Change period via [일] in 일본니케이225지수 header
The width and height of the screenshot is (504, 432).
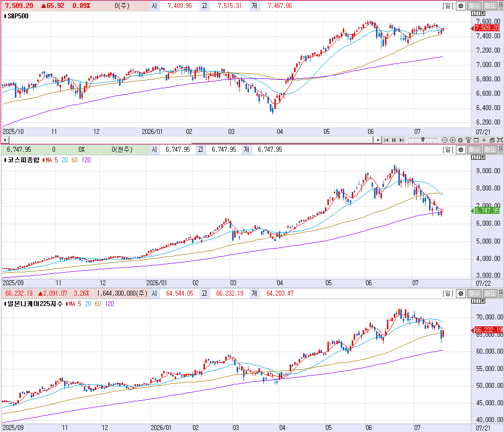(448, 293)
